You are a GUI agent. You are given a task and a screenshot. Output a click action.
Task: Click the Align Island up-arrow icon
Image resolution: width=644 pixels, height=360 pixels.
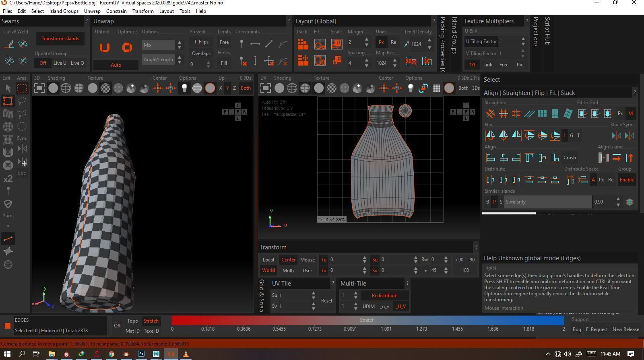tap(630, 158)
